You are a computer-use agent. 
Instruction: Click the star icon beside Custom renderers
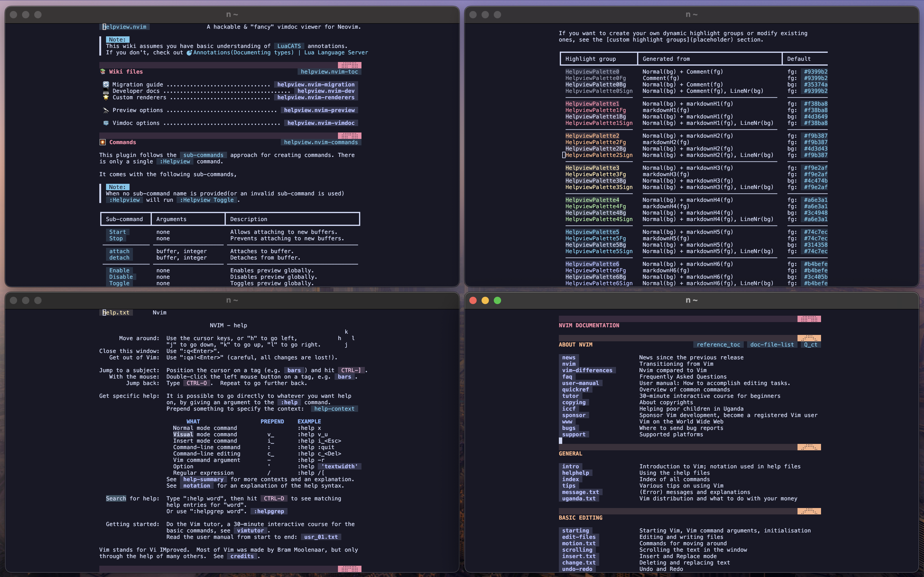point(106,97)
